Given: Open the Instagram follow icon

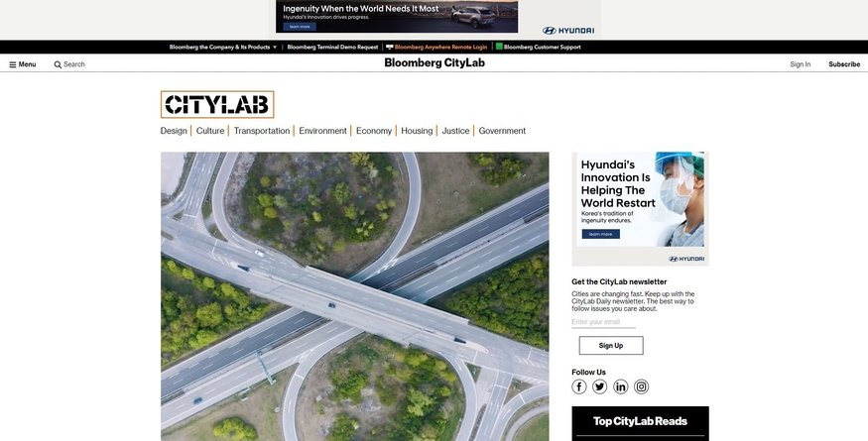Looking at the screenshot, I should click(x=641, y=386).
